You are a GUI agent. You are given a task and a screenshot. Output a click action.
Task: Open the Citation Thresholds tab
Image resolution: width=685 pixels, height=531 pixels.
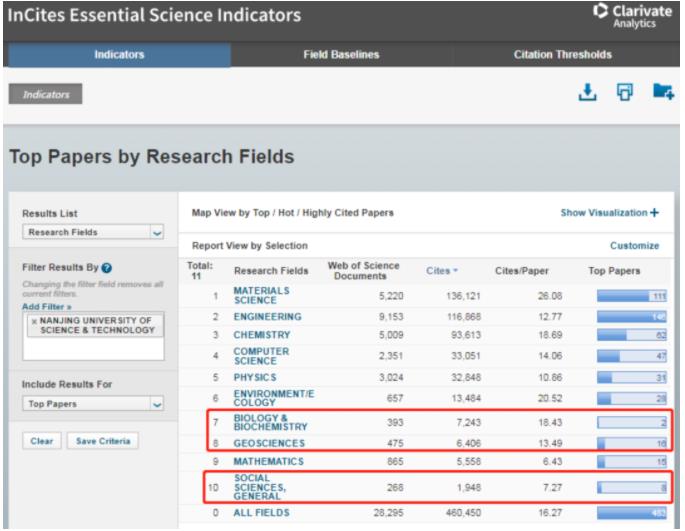click(x=569, y=54)
